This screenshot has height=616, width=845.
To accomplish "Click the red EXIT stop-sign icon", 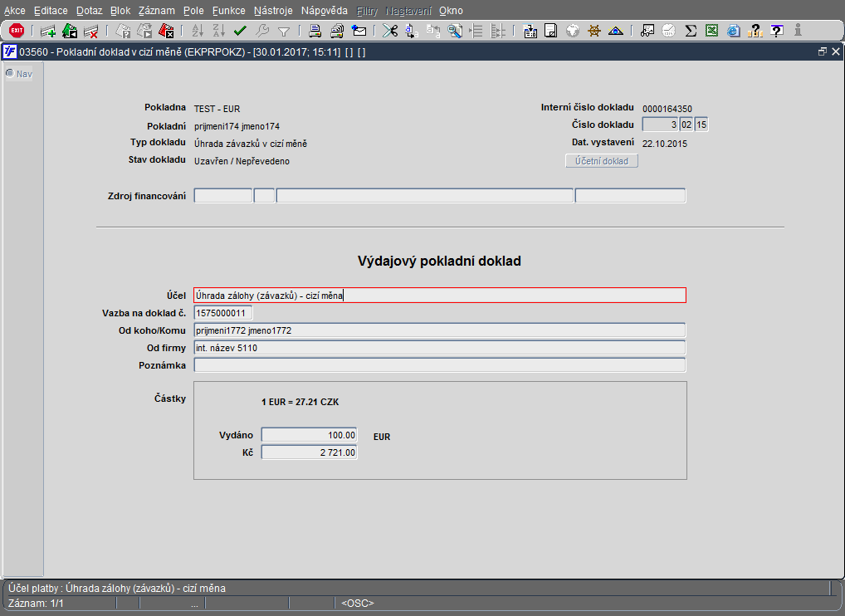I will point(17,31).
